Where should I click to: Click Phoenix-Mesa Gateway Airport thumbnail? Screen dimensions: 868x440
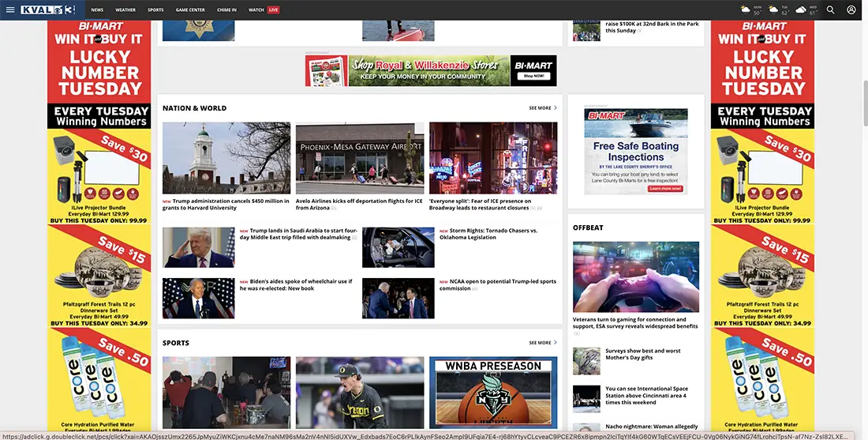coord(359,158)
